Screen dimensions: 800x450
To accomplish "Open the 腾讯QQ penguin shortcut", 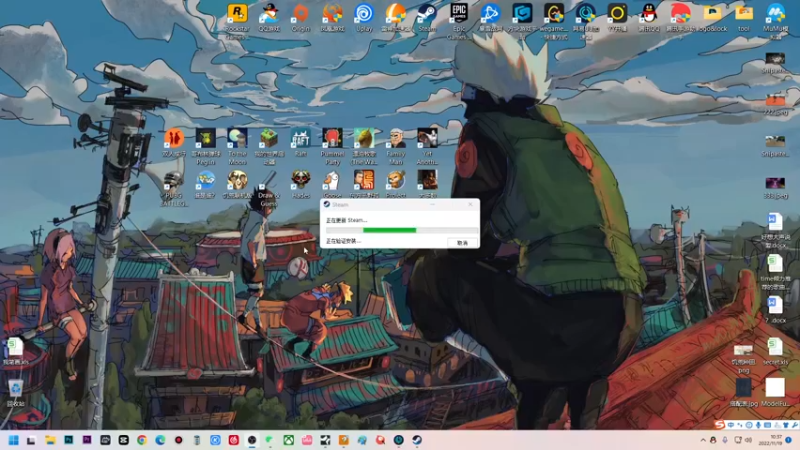I will pos(648,18).
